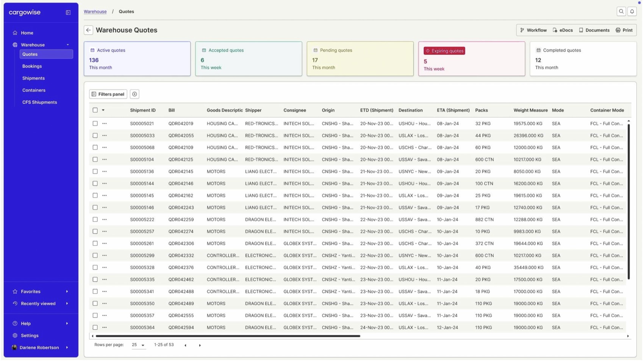Viewport: 644px width, 361px height.
Task: Expand Darlene Robertson user menu arrow
Action: point(67,348)
